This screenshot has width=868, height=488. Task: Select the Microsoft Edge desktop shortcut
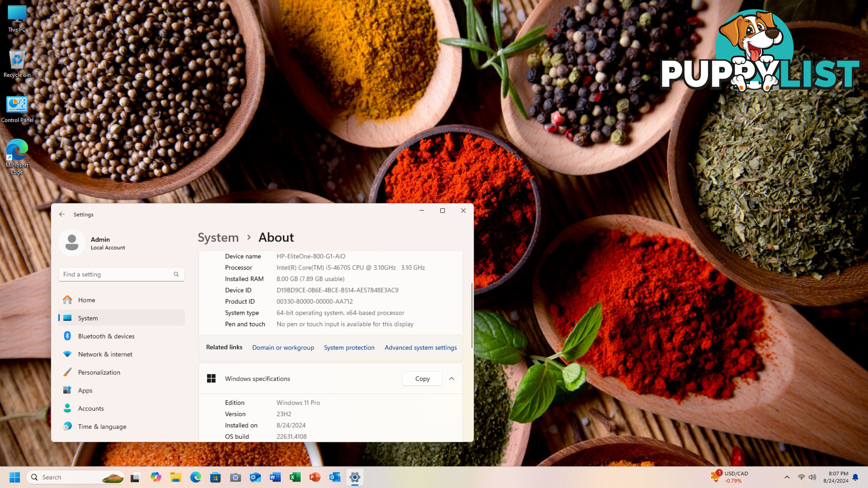17,157
